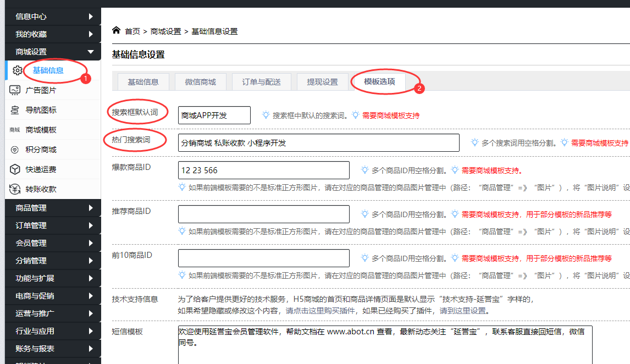The height and width of the screenshot is (364, 630).
Task: Click the first bulb icon in 前10商品ID row
Action: pos(364,258)
